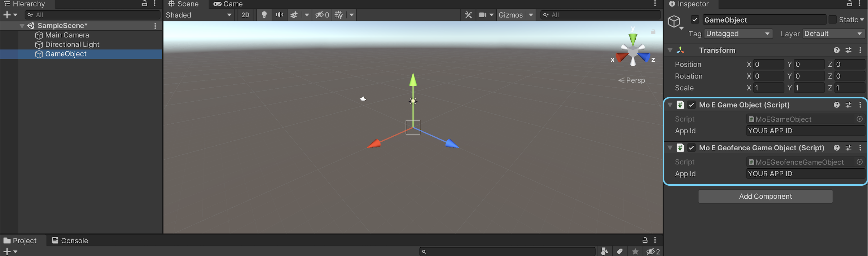This screenshot has width=868, height=256.
Task: Toggle 2D scene view mode
Action: click(x=245, y=15)
